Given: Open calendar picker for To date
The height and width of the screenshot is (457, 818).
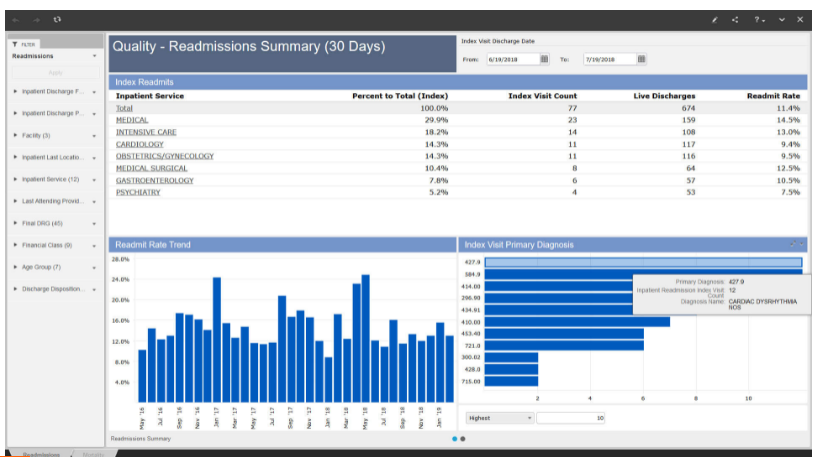Looking at the screenshot, I should (x=641, y=59).
